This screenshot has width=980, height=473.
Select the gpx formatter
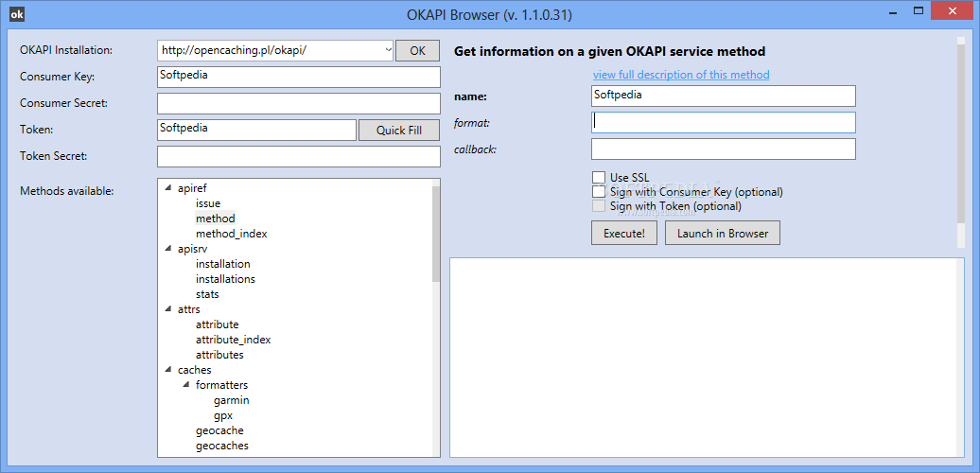click(223, 415)
